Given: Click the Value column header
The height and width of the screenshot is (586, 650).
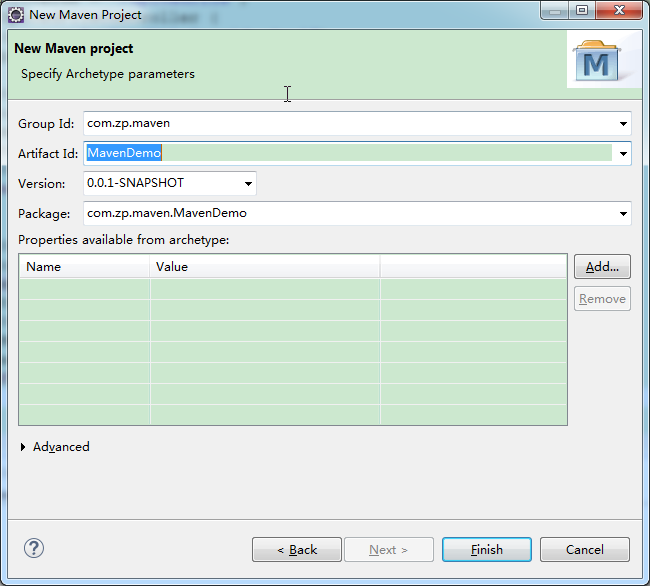Looking at the screenshot, I should tap(264, 267).
